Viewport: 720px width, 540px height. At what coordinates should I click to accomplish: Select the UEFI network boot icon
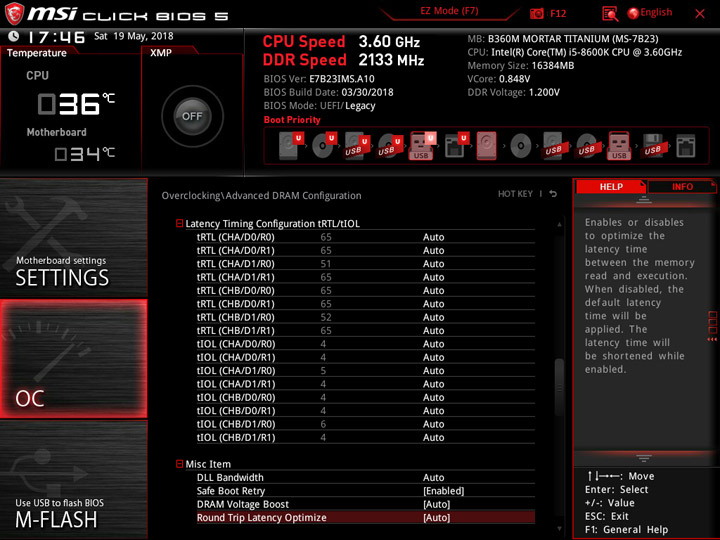[456, 146]
